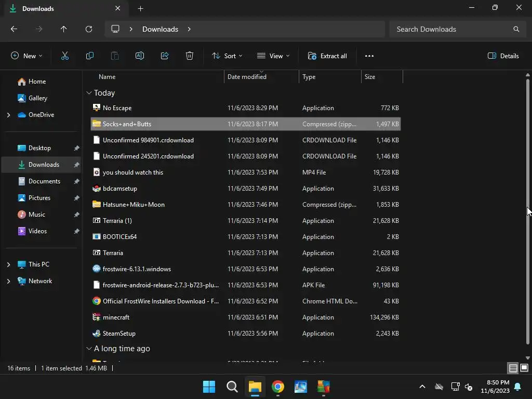Expand Network tree node

point(8,281)
